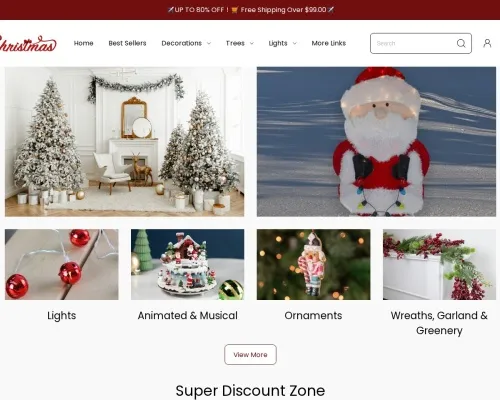Viewport: 500px width, 400px height.
Task: Expand the Trees dropdown chevron
Action: coord(252,43)
